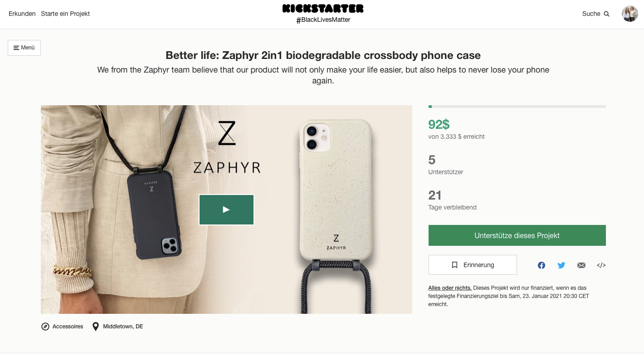This screenshot has height=356, width=644.
Task: Toggle the Erinnerung bookmark reminder
Action: tap(473, 265)
